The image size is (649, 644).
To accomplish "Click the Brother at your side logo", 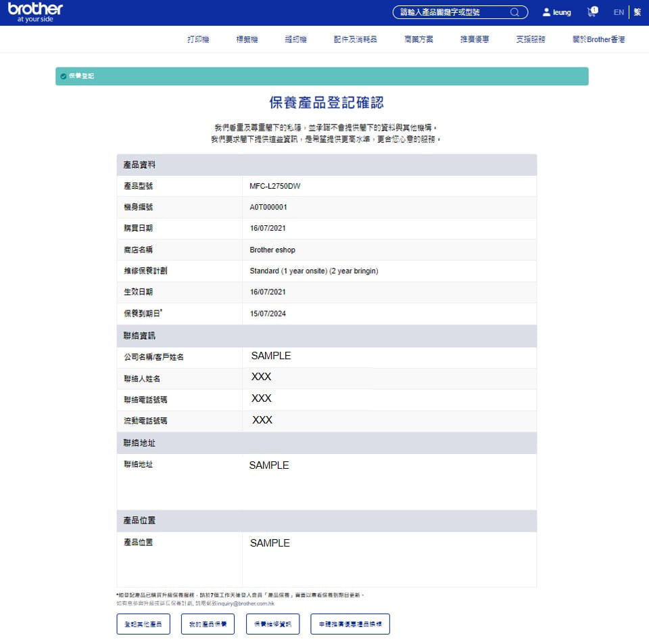I will click(x=35, y=12).
